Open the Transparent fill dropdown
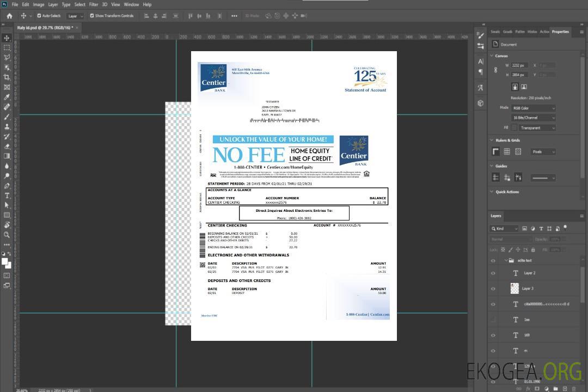 tap(537, 128)
